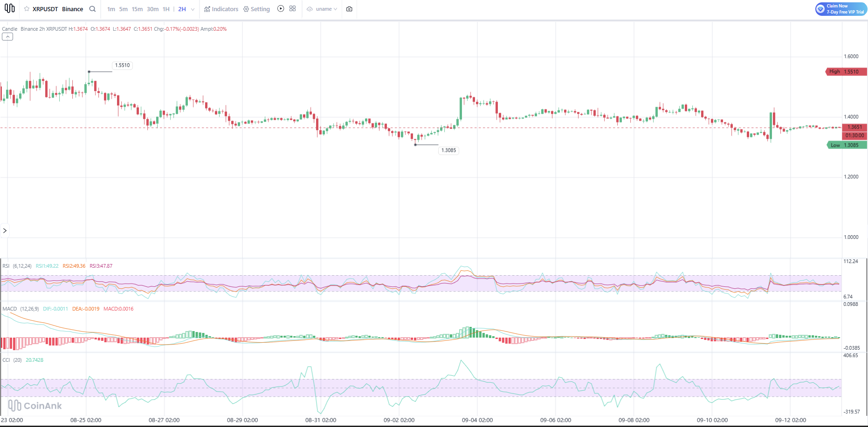Screen dimensions: 868x427
Task: Open chart Setting
Action: point(256,9)
